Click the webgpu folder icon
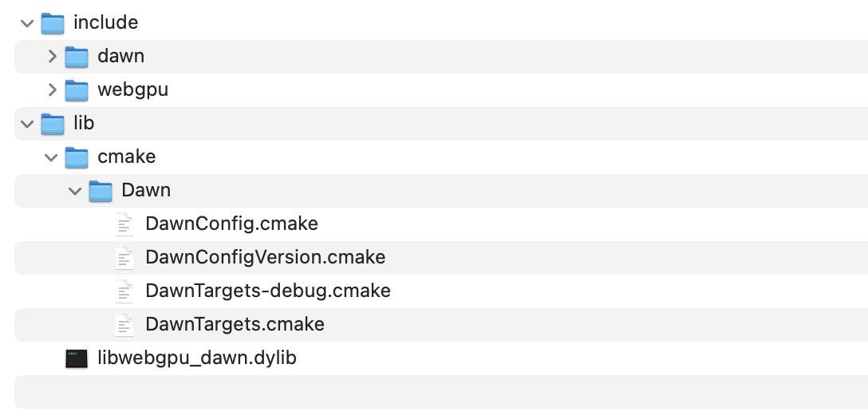The image size is (868, 420). pos(76,90)
